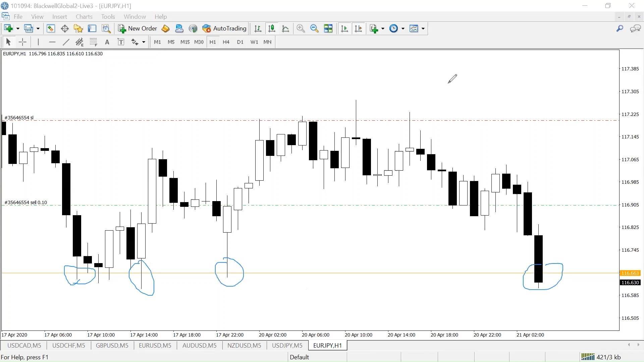This screenshot has width=644, height=362.
Task: Expand the New Chart dropdown arrow
Action: (18, 28)
